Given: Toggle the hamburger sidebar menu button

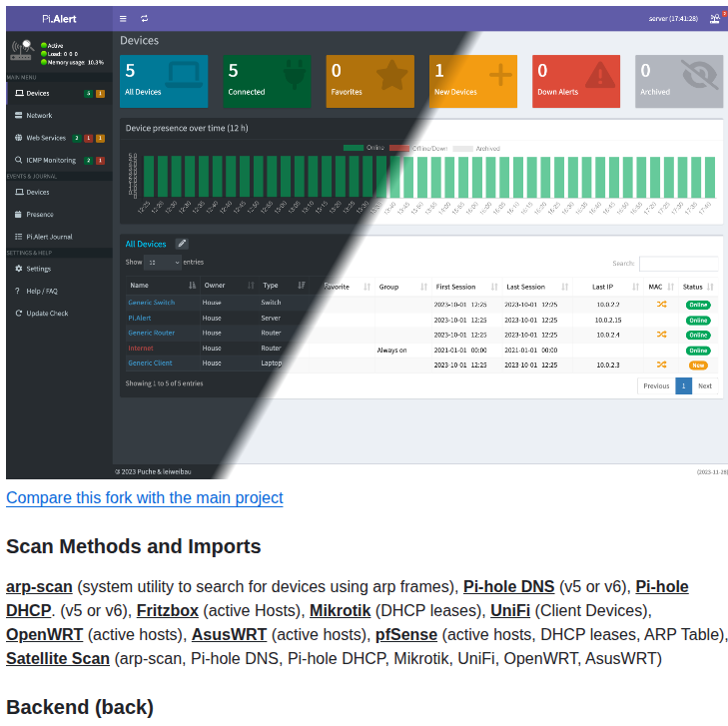Looking at the screenshot, I should (x=123, y=18).
